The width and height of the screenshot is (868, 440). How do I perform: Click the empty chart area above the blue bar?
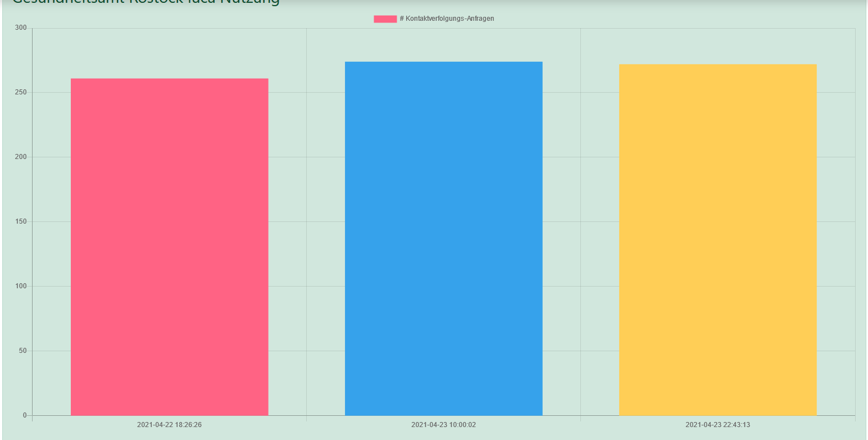[x=443, y=42]
